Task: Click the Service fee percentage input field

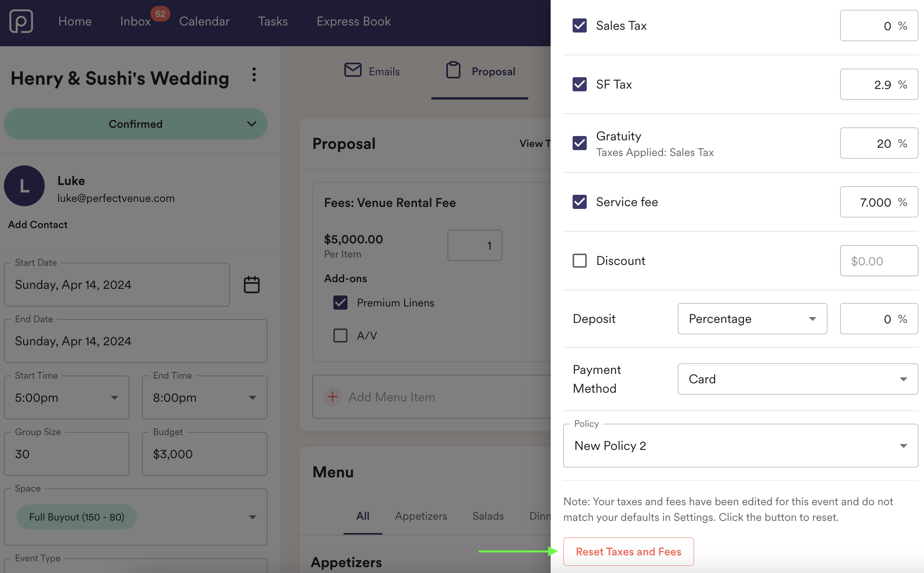Action: (x=869, y=201)
